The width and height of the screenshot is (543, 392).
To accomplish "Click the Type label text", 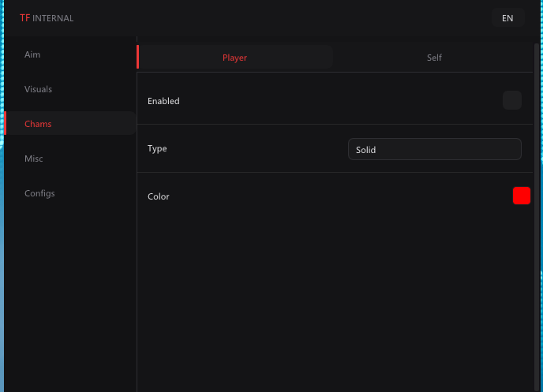I will (157, 149).
